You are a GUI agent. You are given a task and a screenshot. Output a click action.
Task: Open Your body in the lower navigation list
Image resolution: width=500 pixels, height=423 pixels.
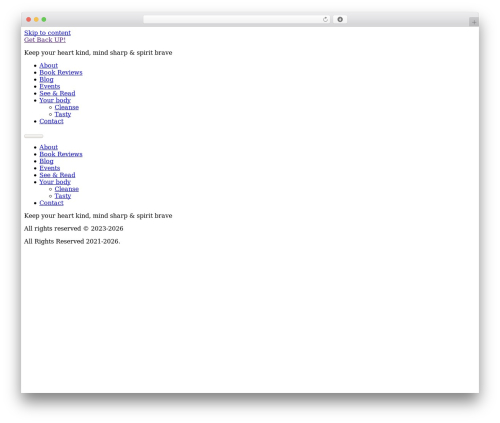[55, 182]
